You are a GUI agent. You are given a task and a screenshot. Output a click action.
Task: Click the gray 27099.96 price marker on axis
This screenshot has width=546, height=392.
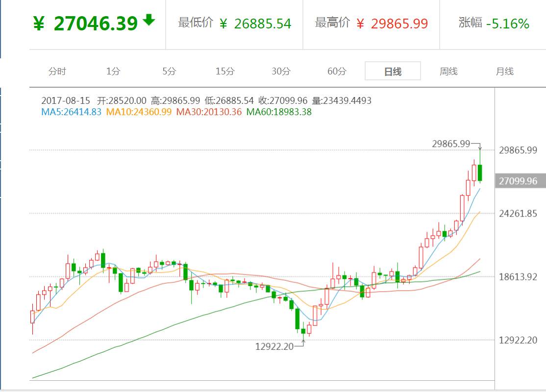tap(520, 181)
